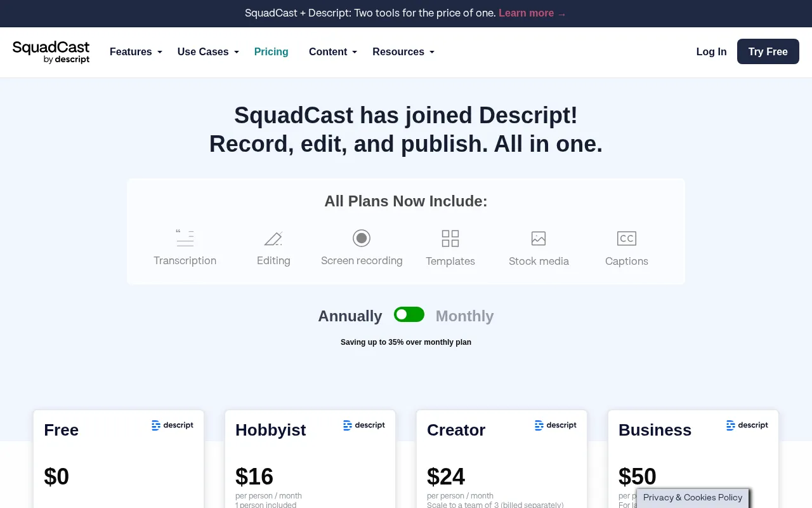Click the $24 price text
The width and height of the screenshot is (812, 508).
click(446, 477)
